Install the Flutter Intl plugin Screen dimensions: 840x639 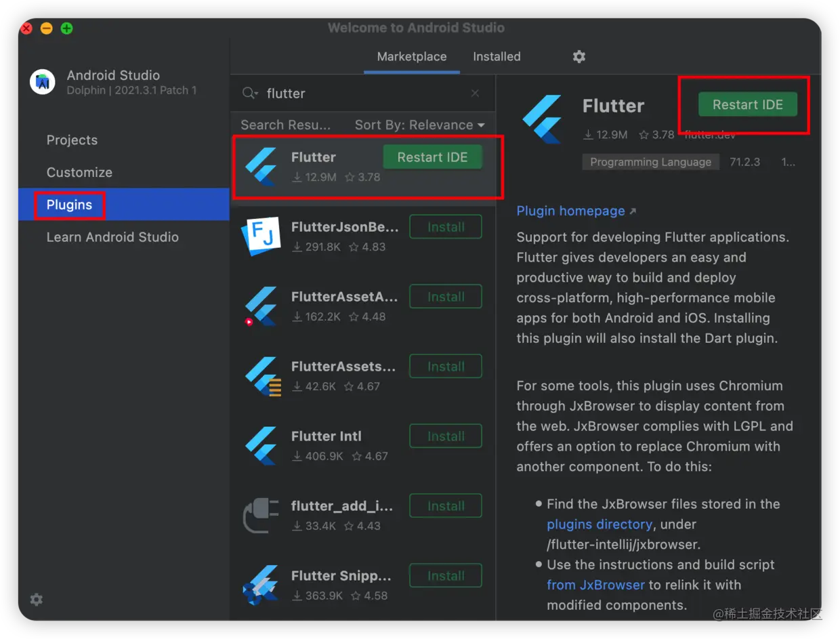click(x=446, y=436)
